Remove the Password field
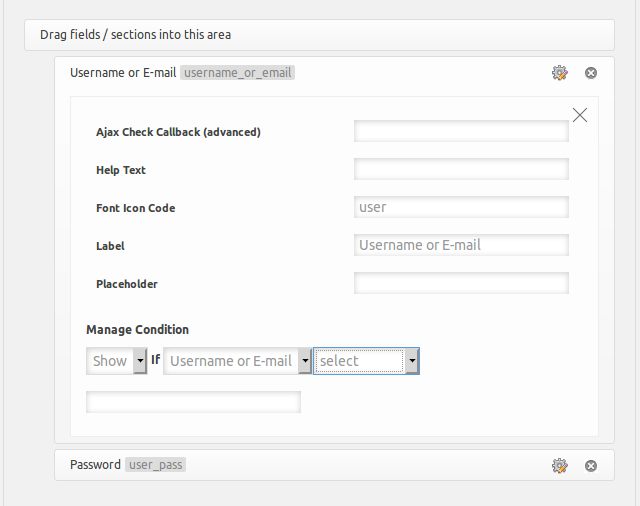Screen dimensions: 640x506 click(591, 465)
